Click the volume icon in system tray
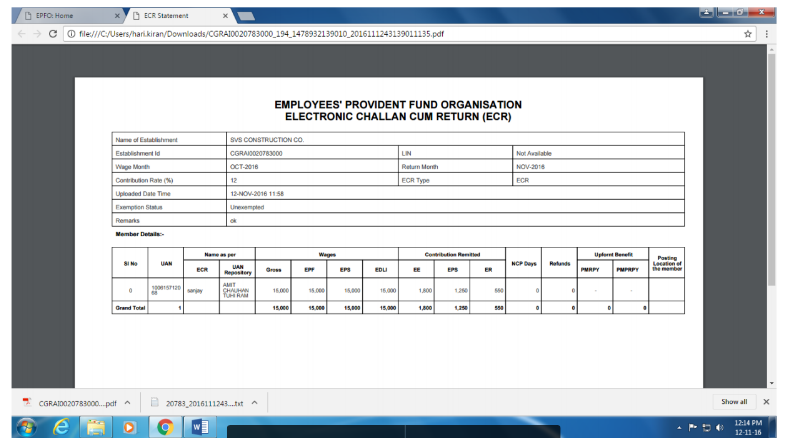Screen dimensions: 789x438 click(719, 427)
